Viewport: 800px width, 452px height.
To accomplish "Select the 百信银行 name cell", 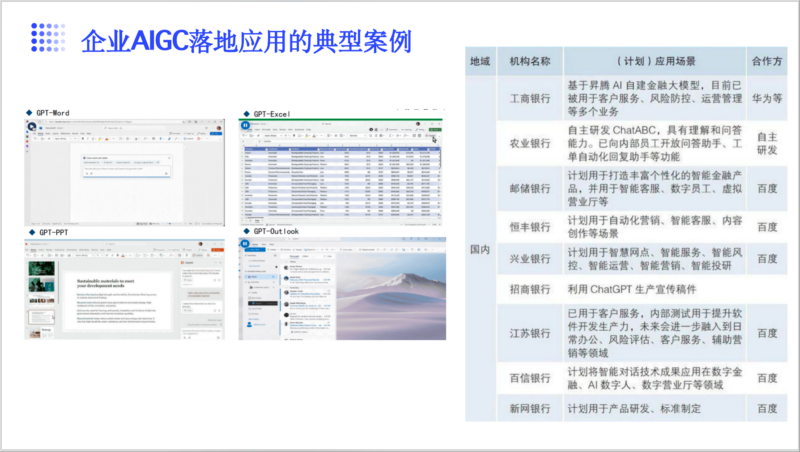I will tap(530, 378).
